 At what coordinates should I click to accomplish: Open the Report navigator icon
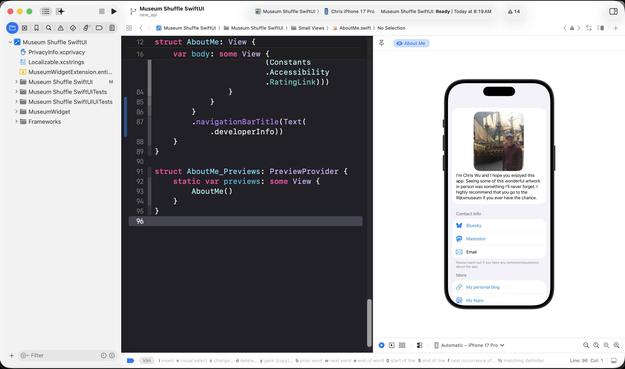coord(112,28)
